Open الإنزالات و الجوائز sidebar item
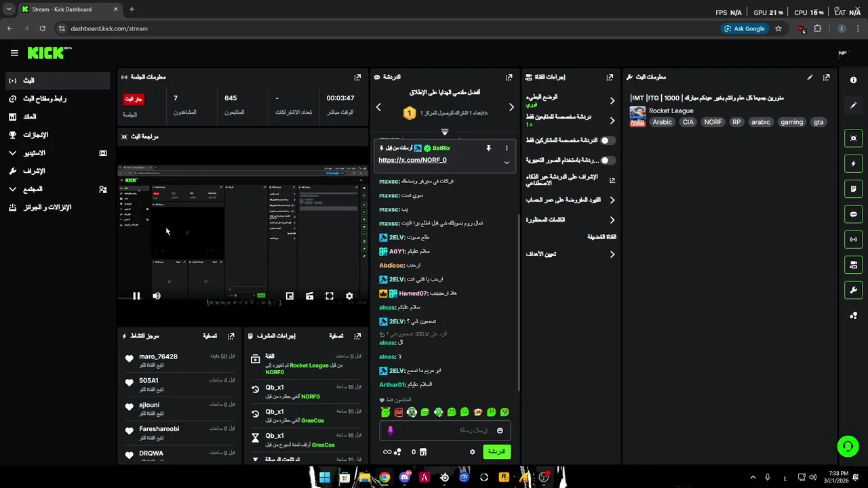The height and width of the screenshot is (488, 868). pos(58,207)
